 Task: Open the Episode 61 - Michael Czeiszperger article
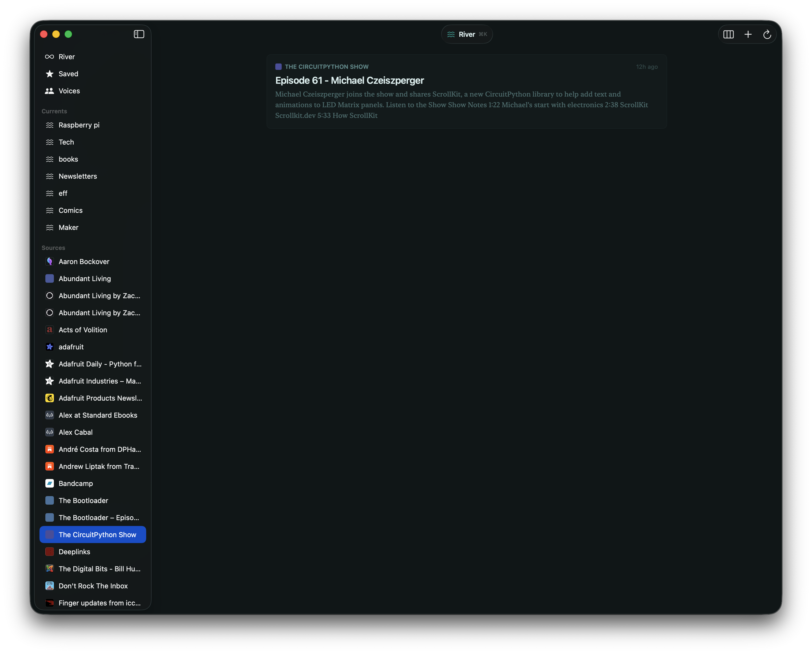coord(349,81)
